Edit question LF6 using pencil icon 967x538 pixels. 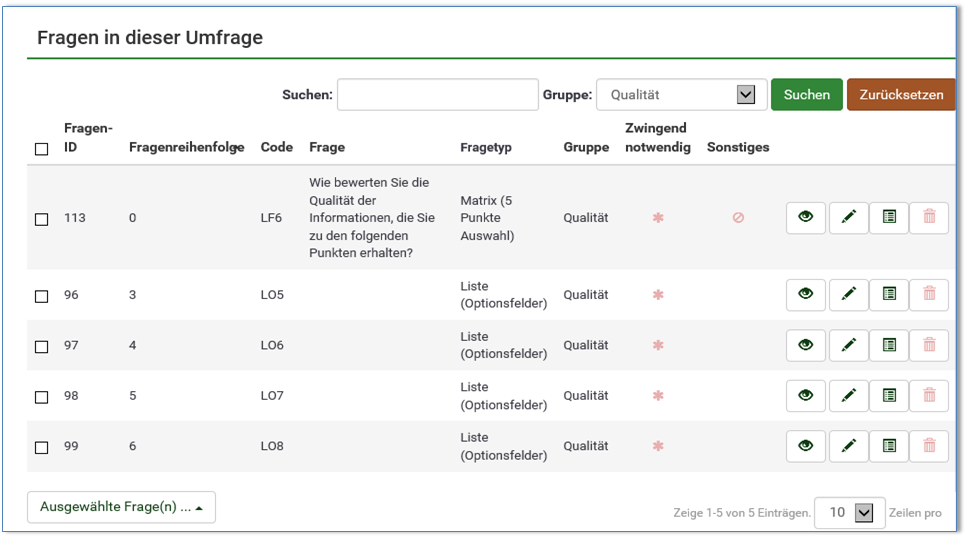tap(848, 217)
